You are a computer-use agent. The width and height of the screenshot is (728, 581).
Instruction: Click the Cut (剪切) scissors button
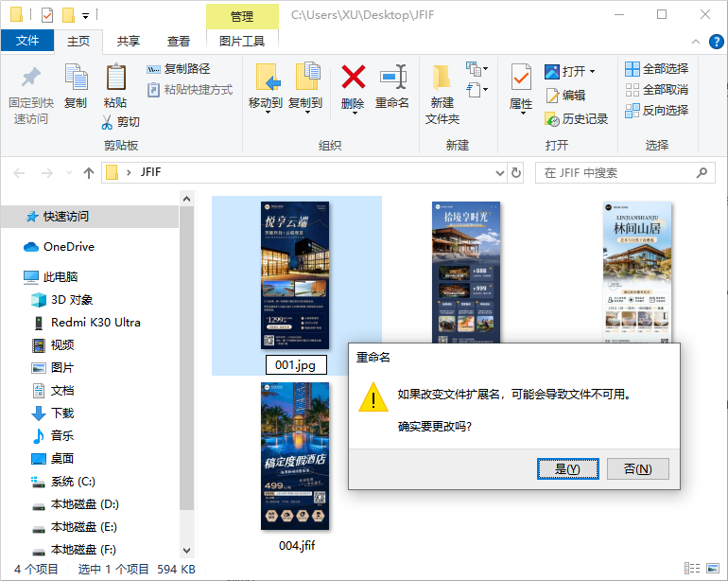(x=121, y=122)
